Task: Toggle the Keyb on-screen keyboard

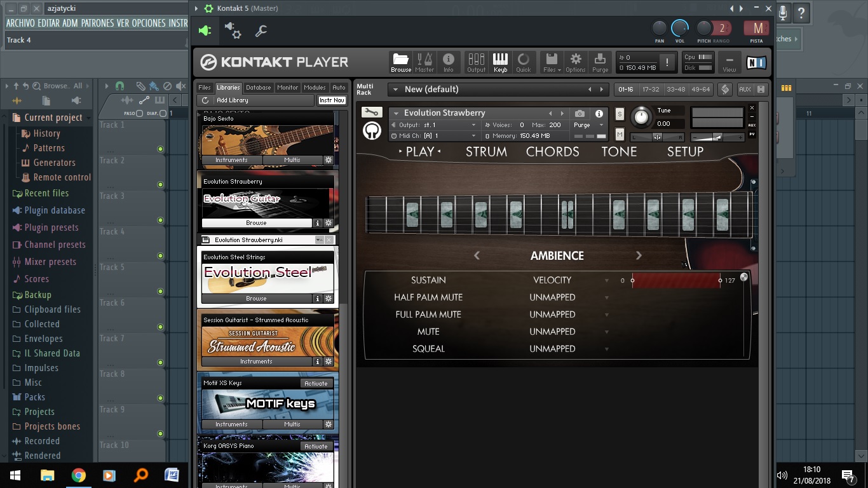Action: tap(500, 62)
